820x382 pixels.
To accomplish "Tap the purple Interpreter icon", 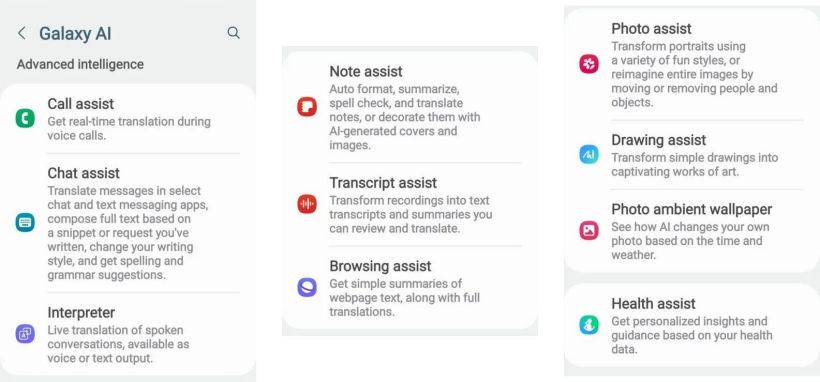I will pos(25,333).
